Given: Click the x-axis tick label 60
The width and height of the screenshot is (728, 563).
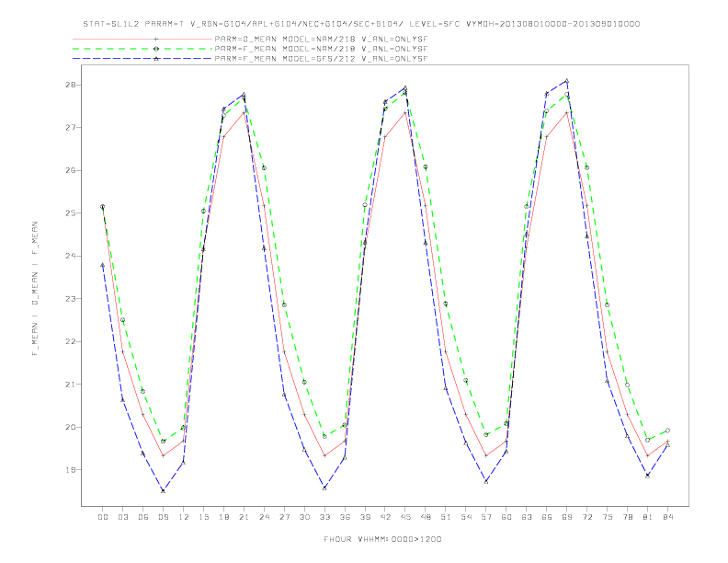Looking at the screenshot, I should tap(506, 517).
